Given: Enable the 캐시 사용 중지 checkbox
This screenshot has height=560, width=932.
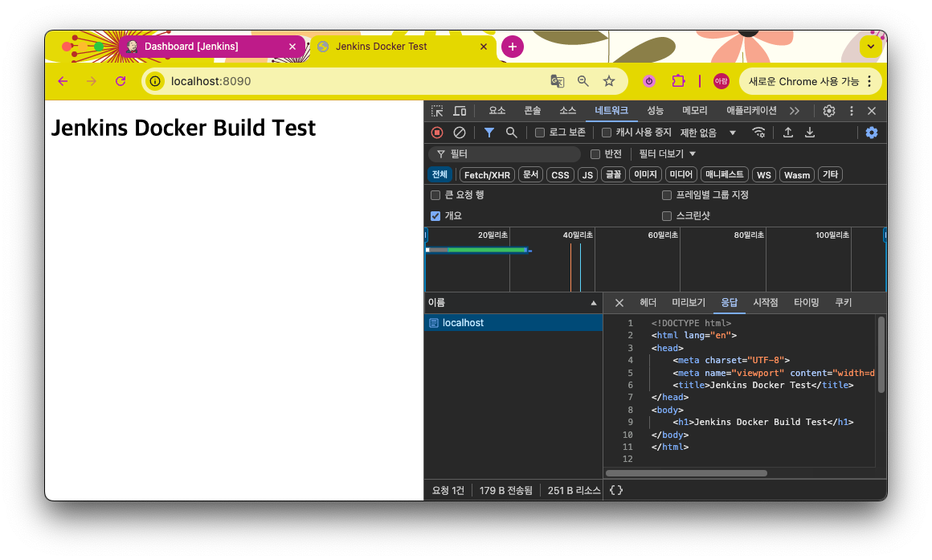Looking at the screenshot, I should coord(607,133).
